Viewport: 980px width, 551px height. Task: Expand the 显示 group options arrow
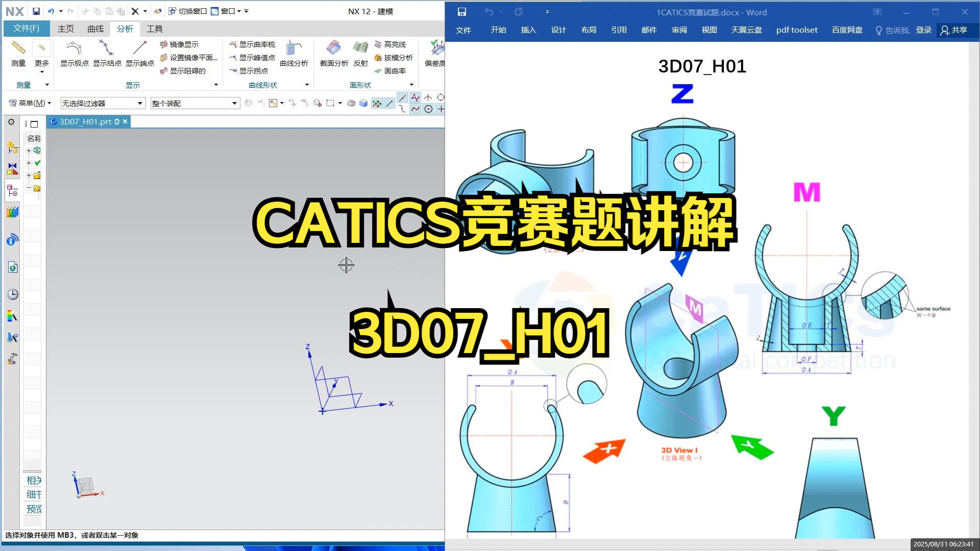(x=216, y=85)
